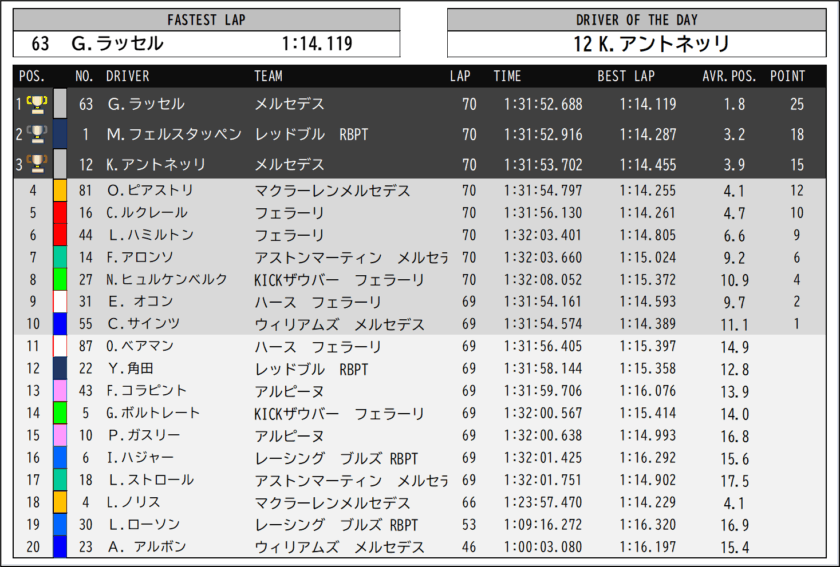Click driver name G.ボルトレート
Screen dimensions: 840x567
[153, 413]
